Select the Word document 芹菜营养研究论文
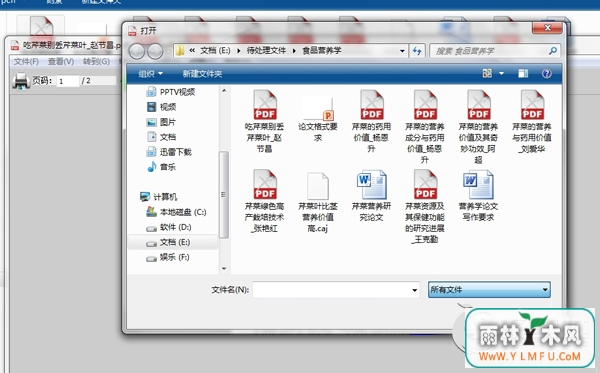 372,196
